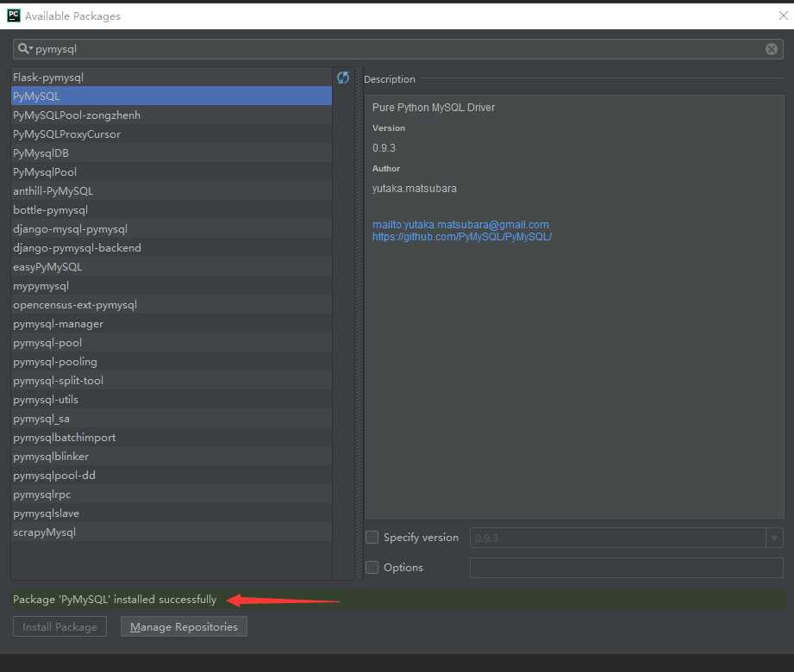Select the easyPyMySQL package
The image size is (794, 672).
pos(172,267)
